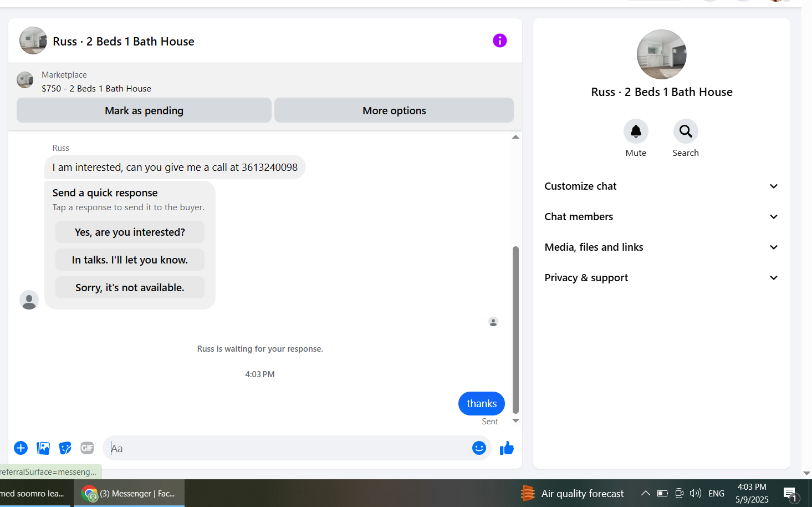Screen dimensions: 812x507
Task: Open emoji picker smiley icon
Action: (479, 448)
